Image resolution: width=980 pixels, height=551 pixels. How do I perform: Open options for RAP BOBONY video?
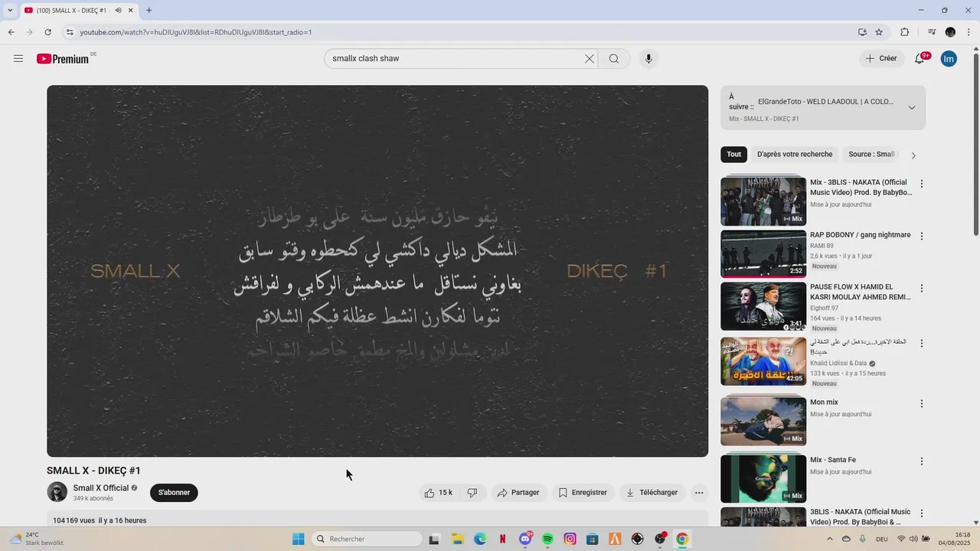click(x=922, y=236)
